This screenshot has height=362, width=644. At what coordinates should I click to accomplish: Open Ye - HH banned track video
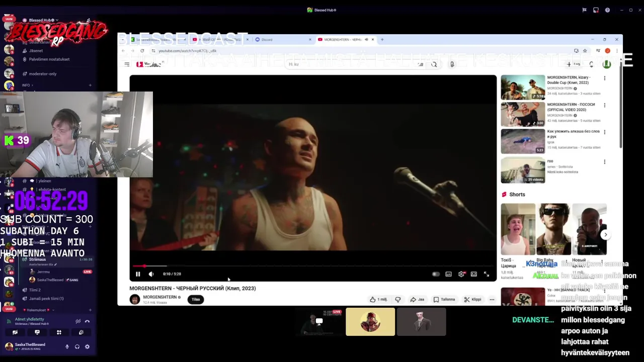tap(523, 297)
